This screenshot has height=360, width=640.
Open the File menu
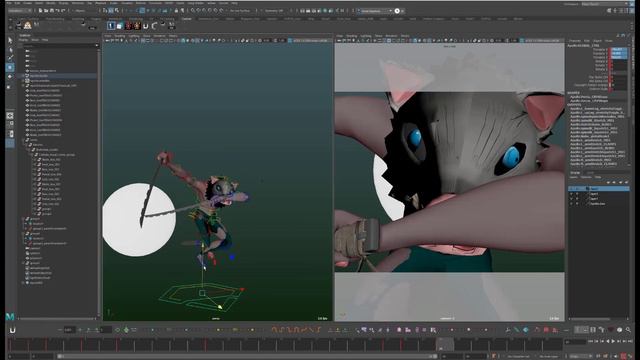[x=9, y=3]
